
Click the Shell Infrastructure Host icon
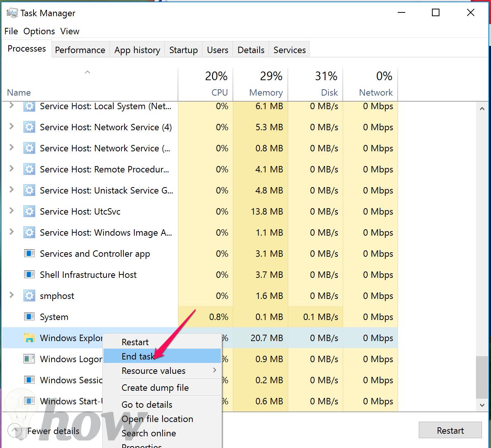tap(29, 274)
